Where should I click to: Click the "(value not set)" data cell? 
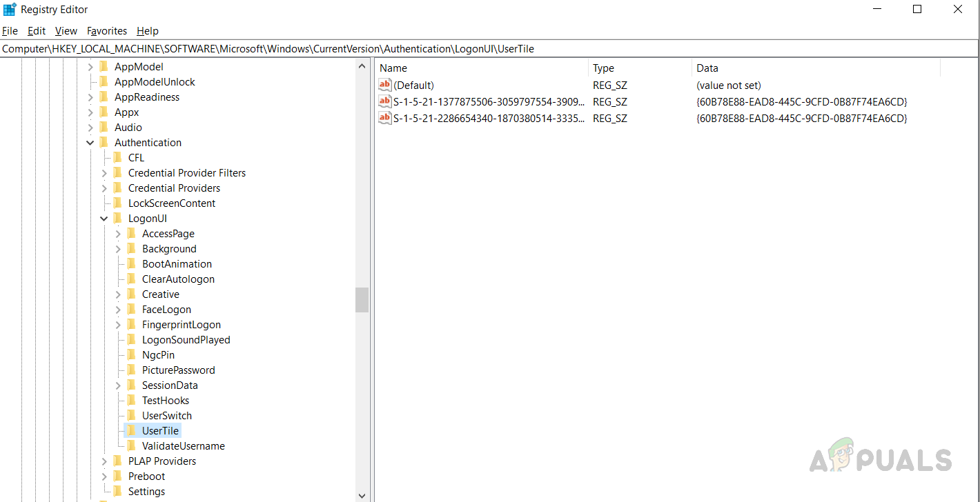click(729, 86)
